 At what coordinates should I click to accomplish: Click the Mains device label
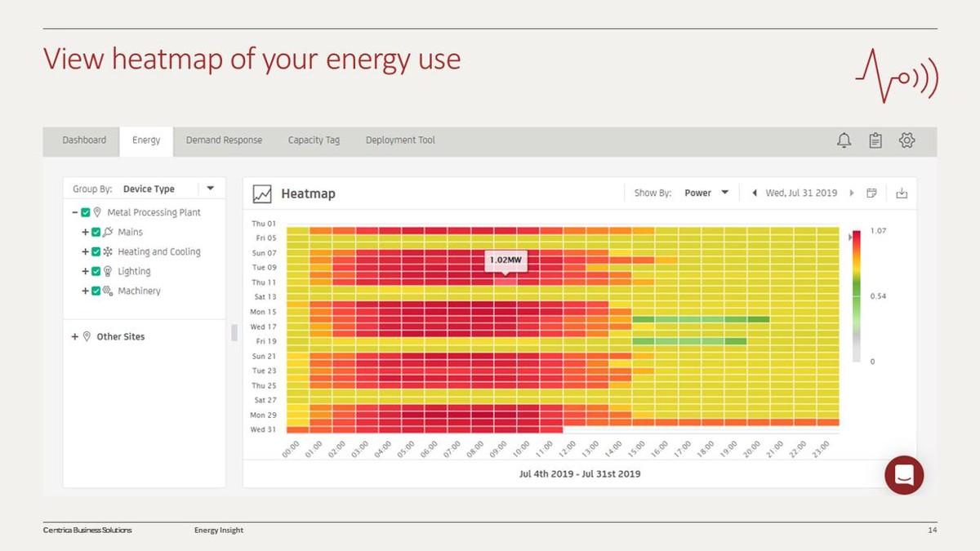coord(130,233)
